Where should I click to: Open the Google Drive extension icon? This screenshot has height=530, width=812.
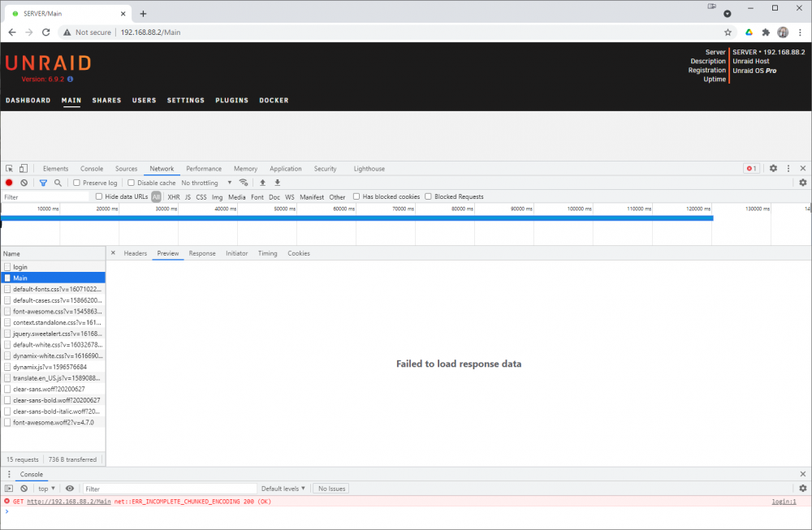(749, 32)
